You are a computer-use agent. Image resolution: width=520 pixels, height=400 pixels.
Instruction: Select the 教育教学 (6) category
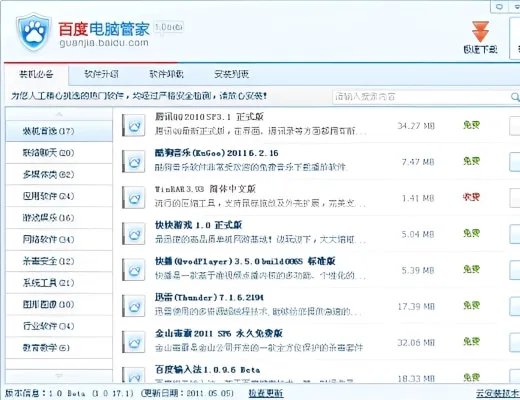(x=59, y=348)
